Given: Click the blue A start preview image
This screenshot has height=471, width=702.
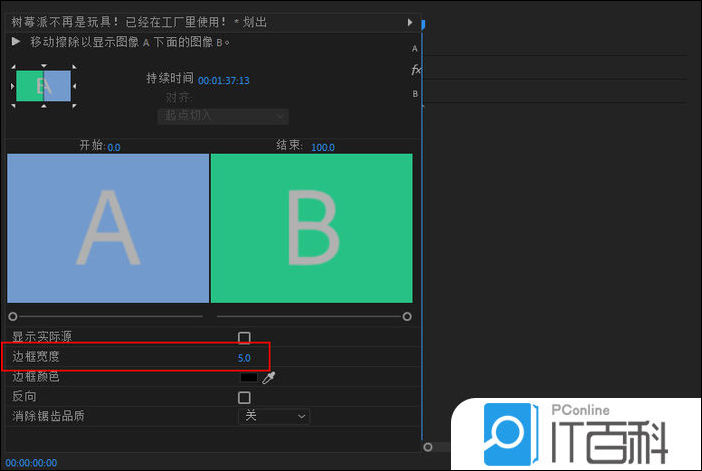Looking at the screenshot, I should pos(108,228).
